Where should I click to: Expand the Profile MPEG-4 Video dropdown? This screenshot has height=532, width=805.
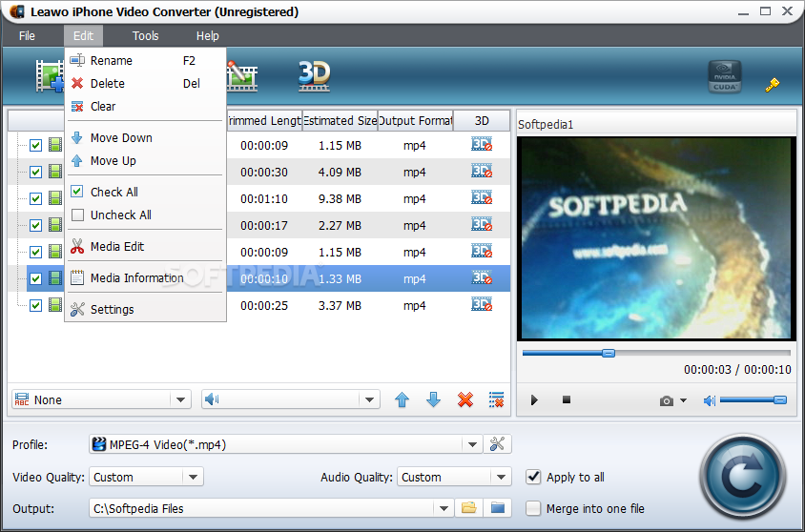point(472,444)
